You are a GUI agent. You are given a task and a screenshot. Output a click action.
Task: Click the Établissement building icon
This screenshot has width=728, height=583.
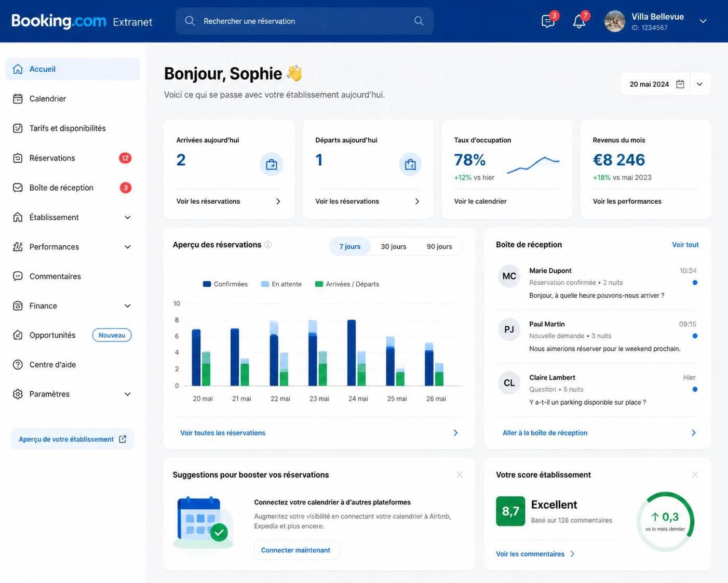pyautogui.click(x=18, y=217)
